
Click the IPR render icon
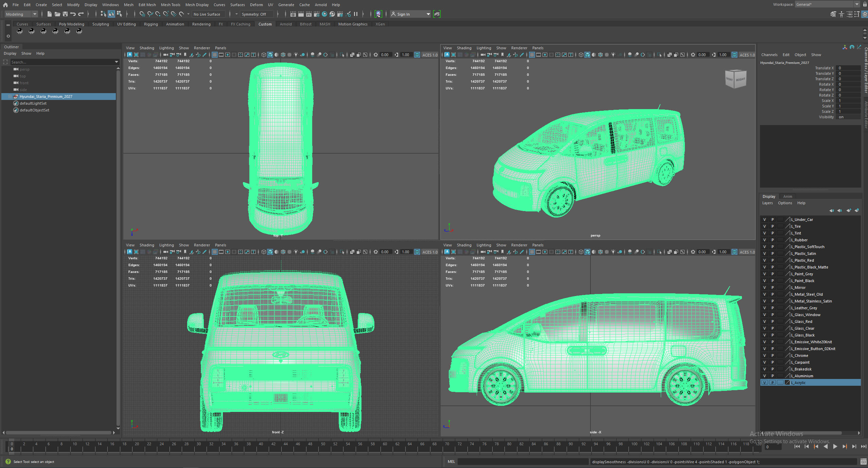pos(309,14)
